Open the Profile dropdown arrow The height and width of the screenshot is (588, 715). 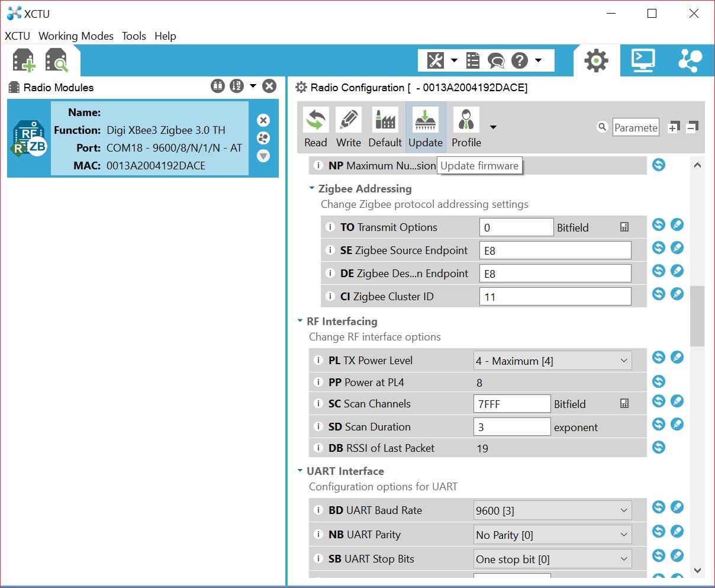click(493, 127)
